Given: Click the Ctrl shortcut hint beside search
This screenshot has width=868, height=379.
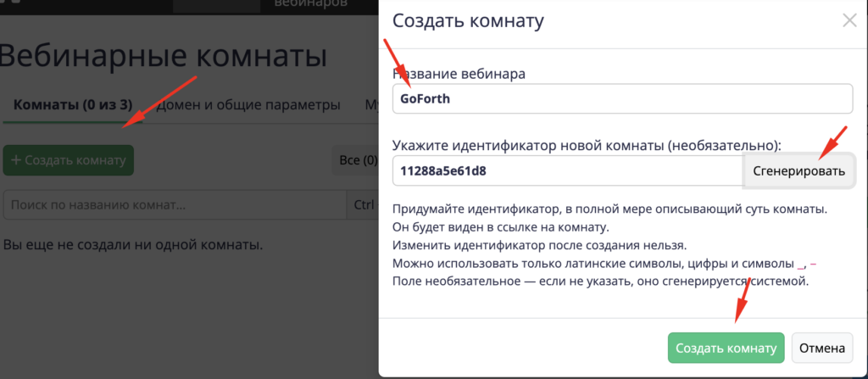Looking at the screenshot, I should [x=364, y=204].
